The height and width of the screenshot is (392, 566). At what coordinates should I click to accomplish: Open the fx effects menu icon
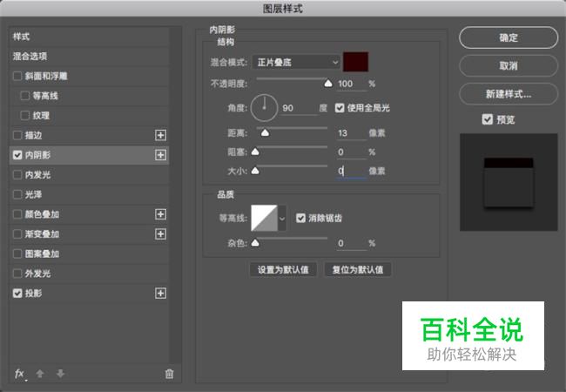[20, 374]
